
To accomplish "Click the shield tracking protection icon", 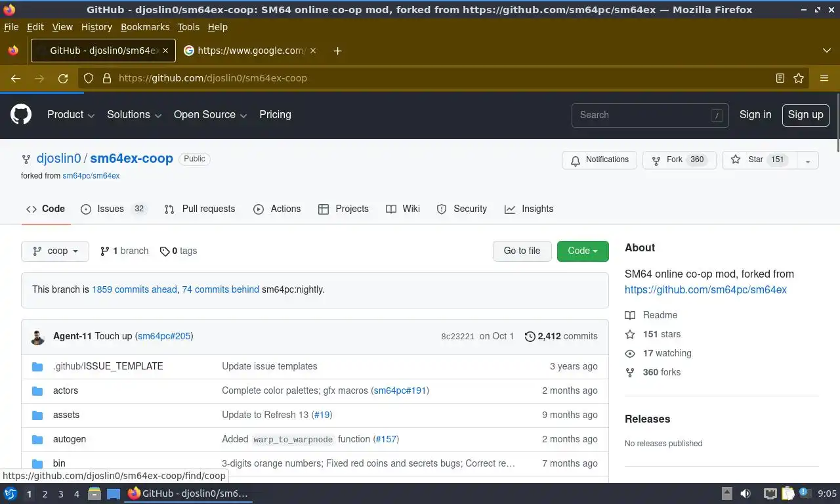I will tap(89, 78).
